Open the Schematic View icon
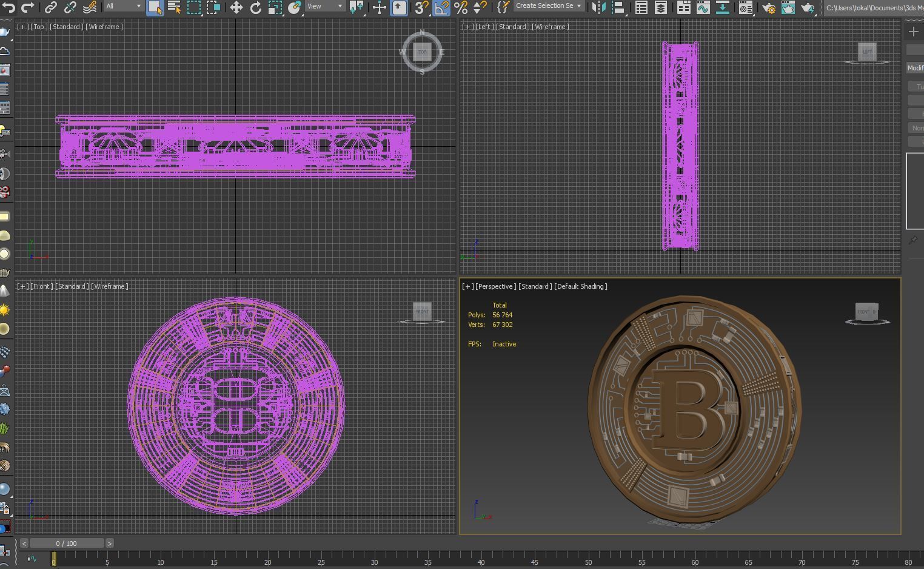Image resolution: width=924 pixels, height=569 pixels. (x=723, y=7)
